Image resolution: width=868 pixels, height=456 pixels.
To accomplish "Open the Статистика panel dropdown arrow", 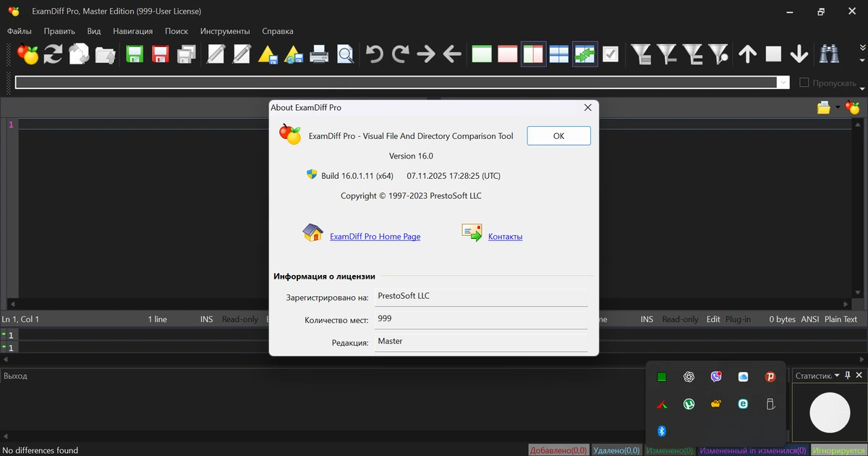I will coord(838,376).
